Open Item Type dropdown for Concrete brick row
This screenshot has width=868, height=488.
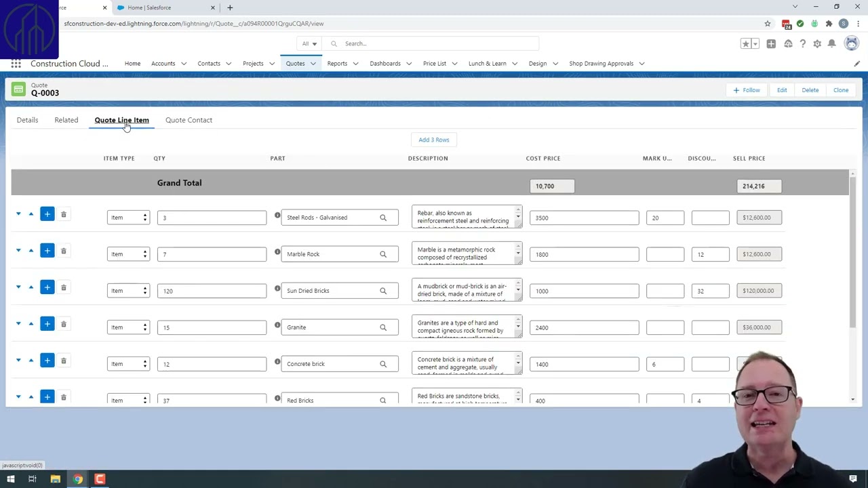(x=128, y=364)
